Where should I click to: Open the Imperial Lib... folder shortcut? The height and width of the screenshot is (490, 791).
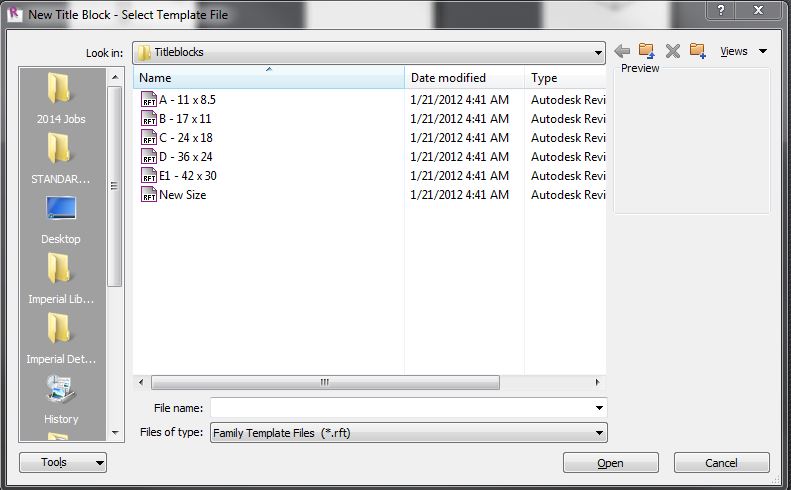click(61, 279)
